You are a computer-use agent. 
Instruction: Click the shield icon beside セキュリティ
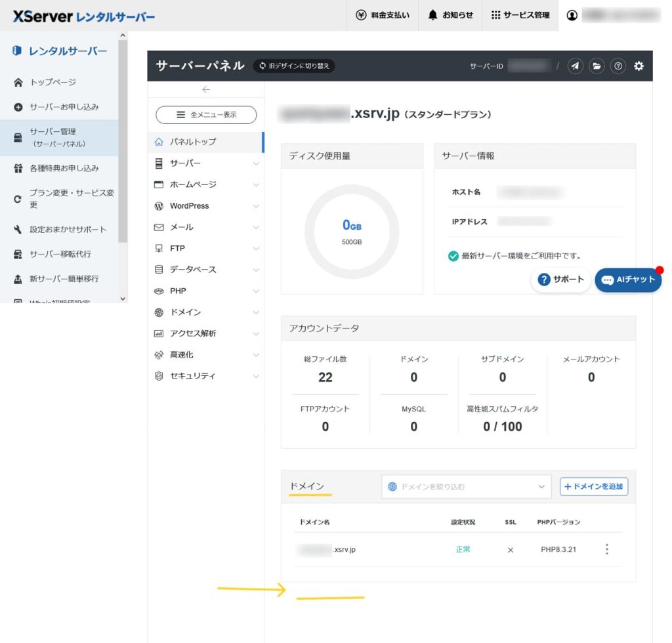159,376
